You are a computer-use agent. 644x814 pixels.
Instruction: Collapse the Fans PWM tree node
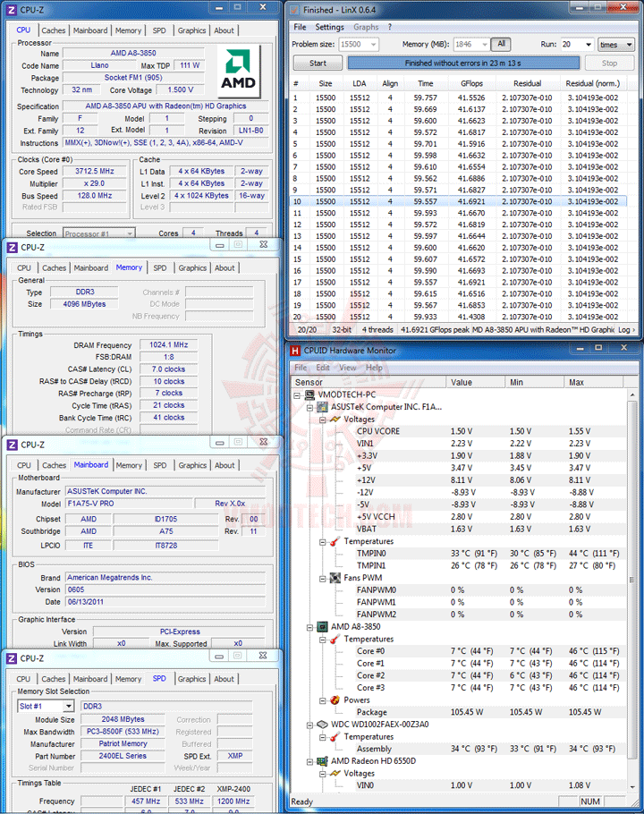point(322,579)
